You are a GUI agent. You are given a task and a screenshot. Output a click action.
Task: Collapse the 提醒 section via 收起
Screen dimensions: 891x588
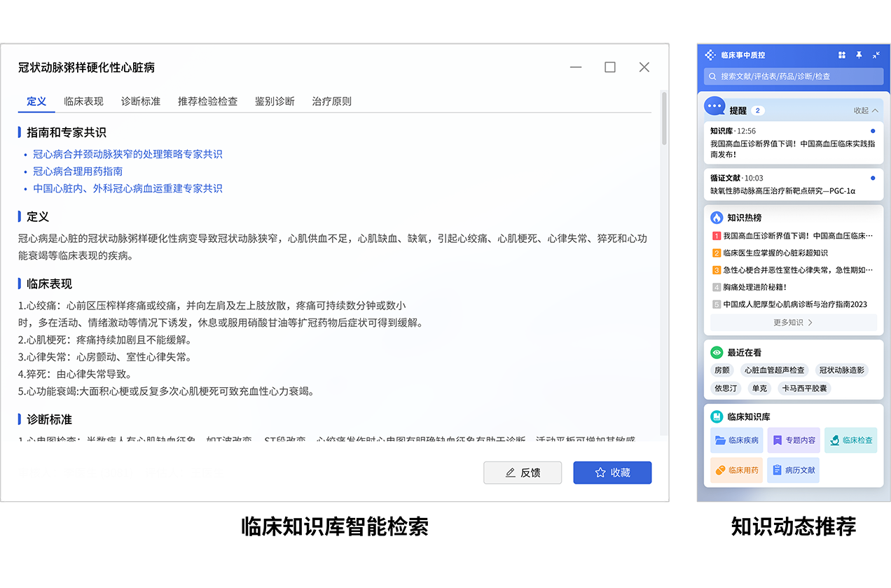click(x=865, y=111)
